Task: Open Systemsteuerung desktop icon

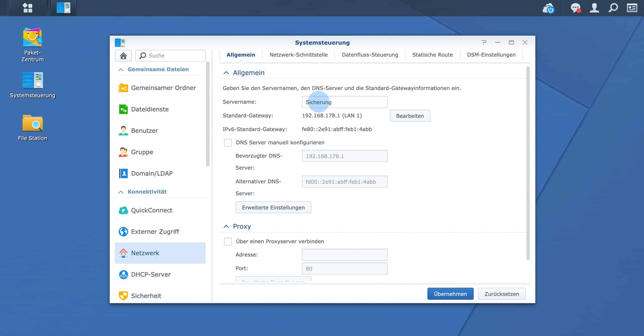Action: [x=33, y=85]
